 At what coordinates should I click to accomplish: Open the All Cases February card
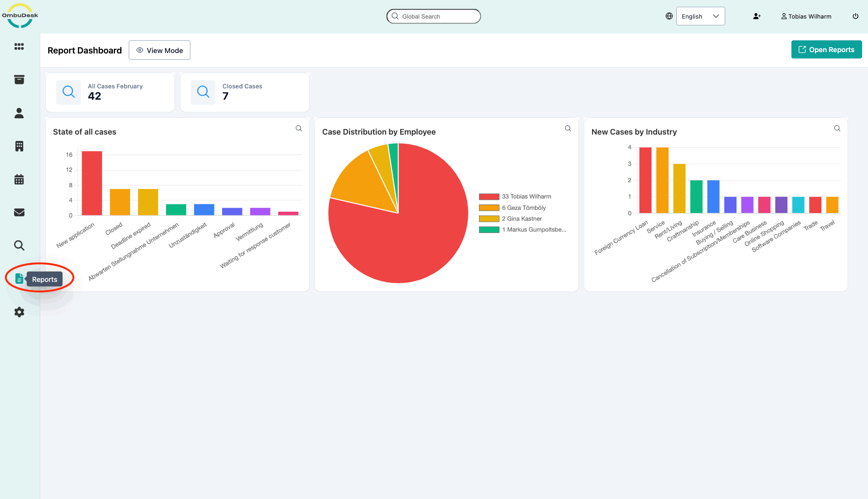click(110, 92)
